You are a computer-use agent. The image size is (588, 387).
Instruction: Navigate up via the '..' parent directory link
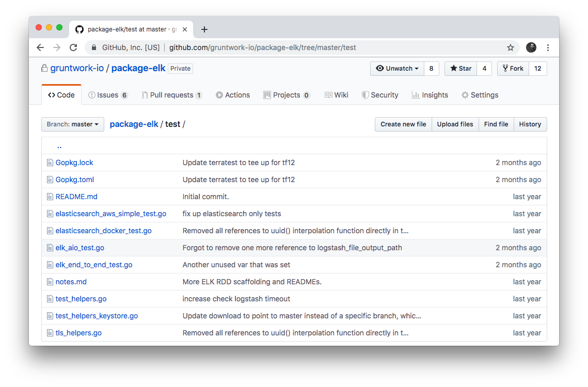(59, 146)
